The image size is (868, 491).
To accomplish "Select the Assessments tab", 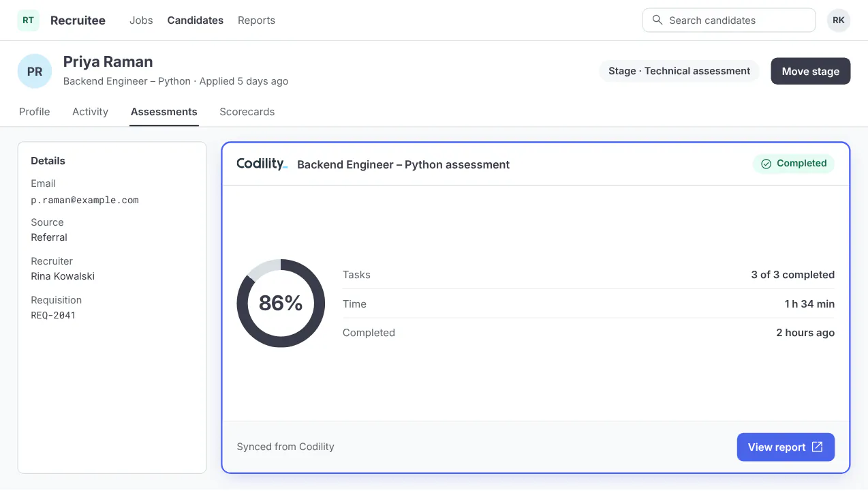I will coord(164,112).
